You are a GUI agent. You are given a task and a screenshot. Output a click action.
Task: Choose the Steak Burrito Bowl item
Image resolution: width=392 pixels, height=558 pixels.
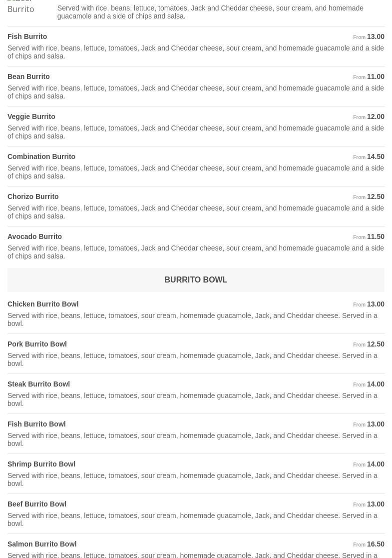click(x=38, y=384)
